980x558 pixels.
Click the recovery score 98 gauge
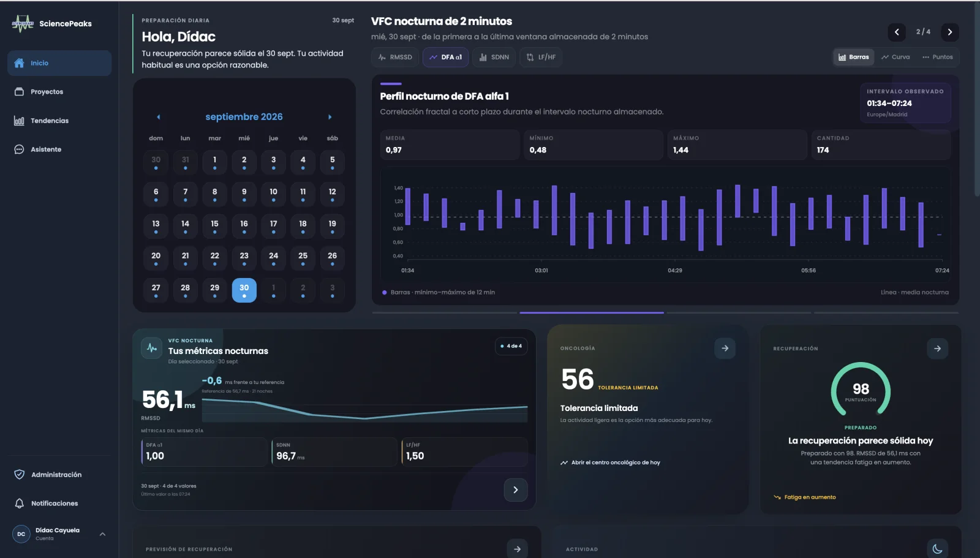tap(861, 391)
